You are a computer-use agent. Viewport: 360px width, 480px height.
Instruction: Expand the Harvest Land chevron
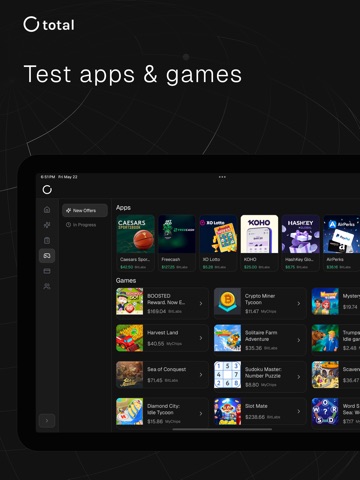[x=201, y=338]
